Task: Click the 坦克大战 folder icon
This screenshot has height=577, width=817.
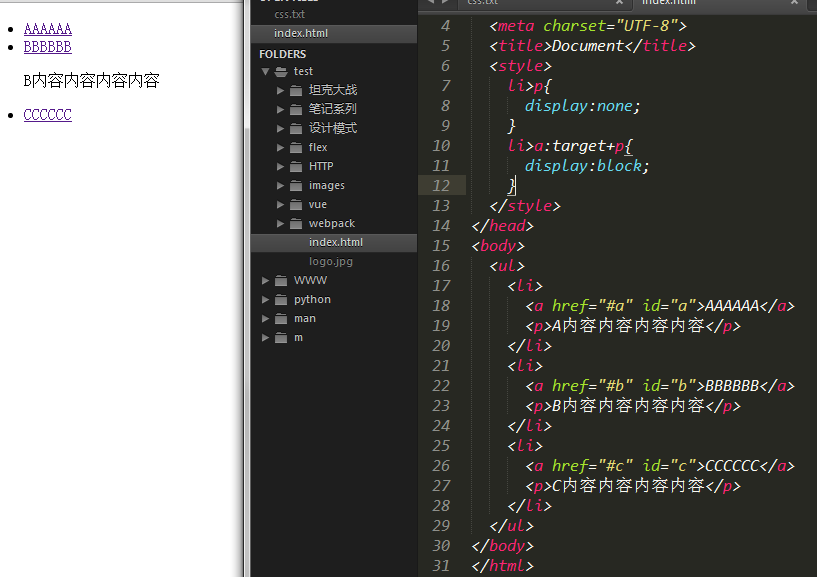Action: [296, 91]
